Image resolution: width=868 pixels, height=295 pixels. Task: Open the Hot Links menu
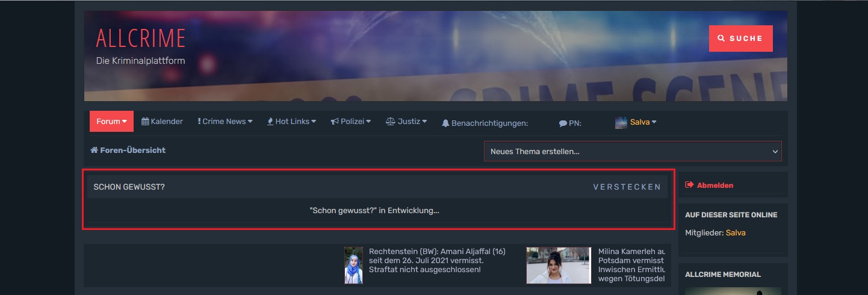[293, 122]
